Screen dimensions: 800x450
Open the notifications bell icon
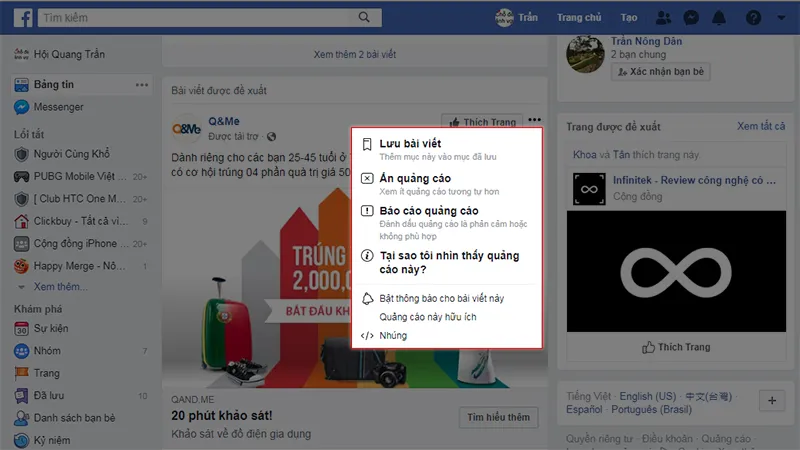click(x=719, y=18)
